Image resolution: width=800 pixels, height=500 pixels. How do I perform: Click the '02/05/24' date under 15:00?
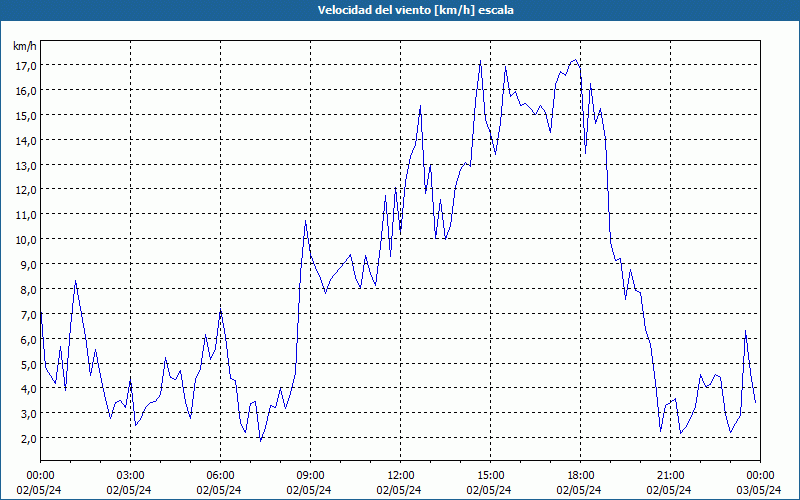click(x=489, y=490)
